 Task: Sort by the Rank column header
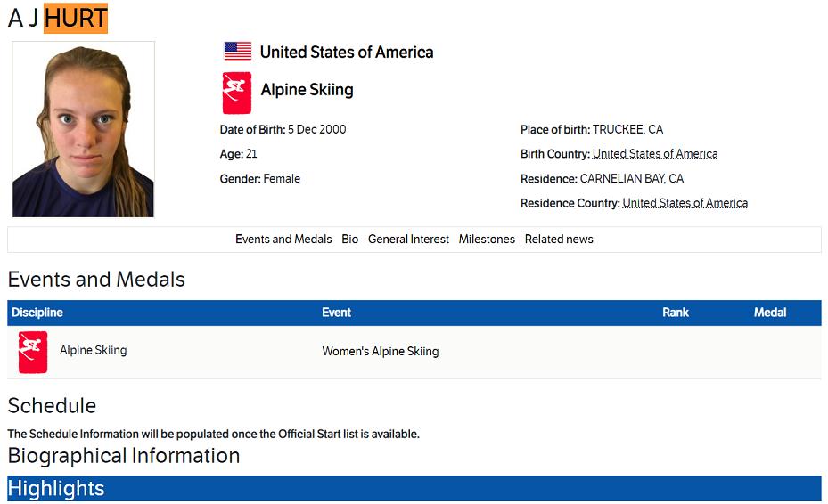676,313
